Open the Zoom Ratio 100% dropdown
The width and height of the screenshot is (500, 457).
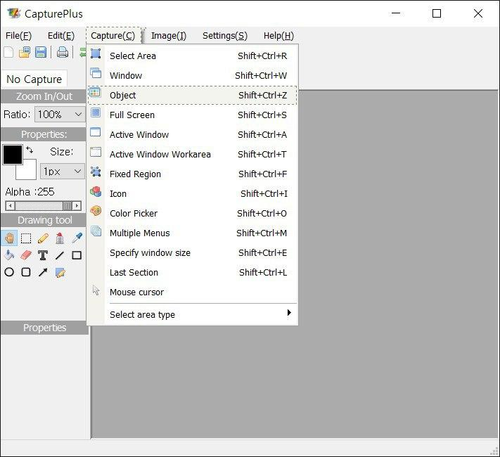(59, 115)
